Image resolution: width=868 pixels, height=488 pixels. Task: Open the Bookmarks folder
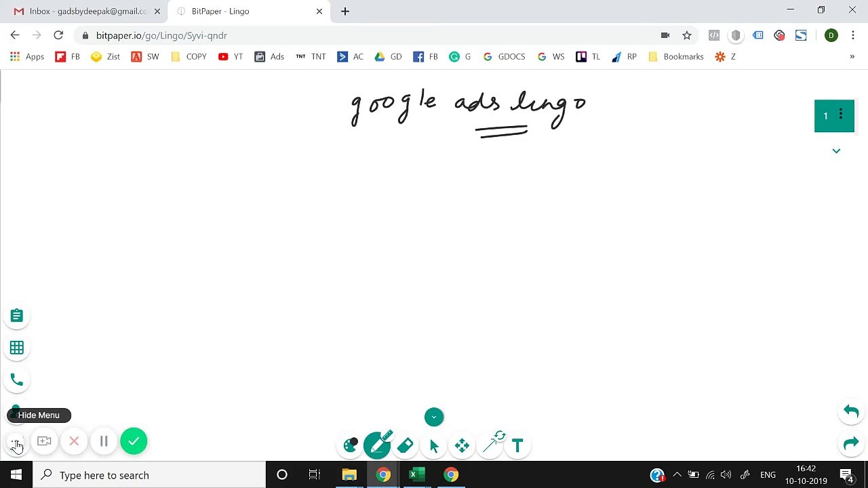pyautogui.click(x=676, y=57)
